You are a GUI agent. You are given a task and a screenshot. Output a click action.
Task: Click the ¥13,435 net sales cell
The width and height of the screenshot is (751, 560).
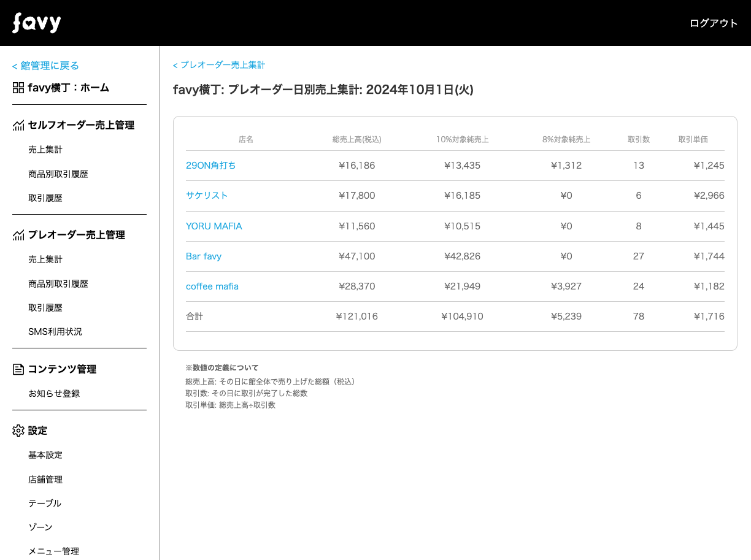point(463,166)
